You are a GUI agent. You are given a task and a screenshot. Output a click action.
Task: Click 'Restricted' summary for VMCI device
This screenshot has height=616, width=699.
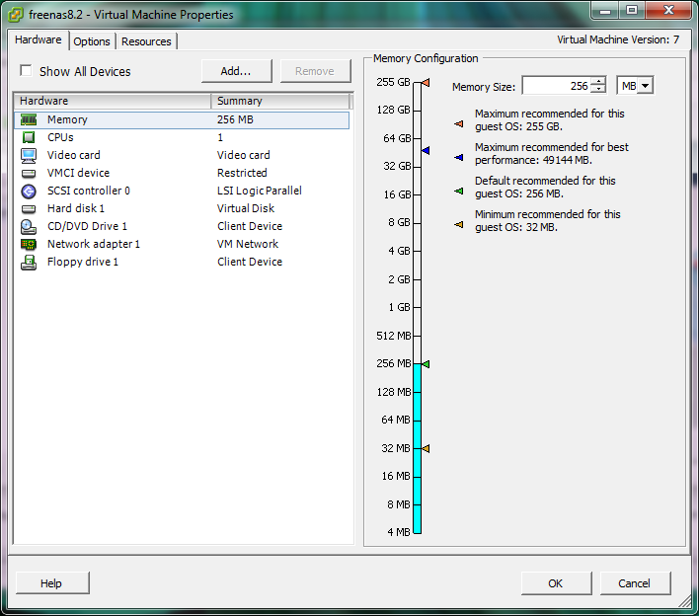242,173
